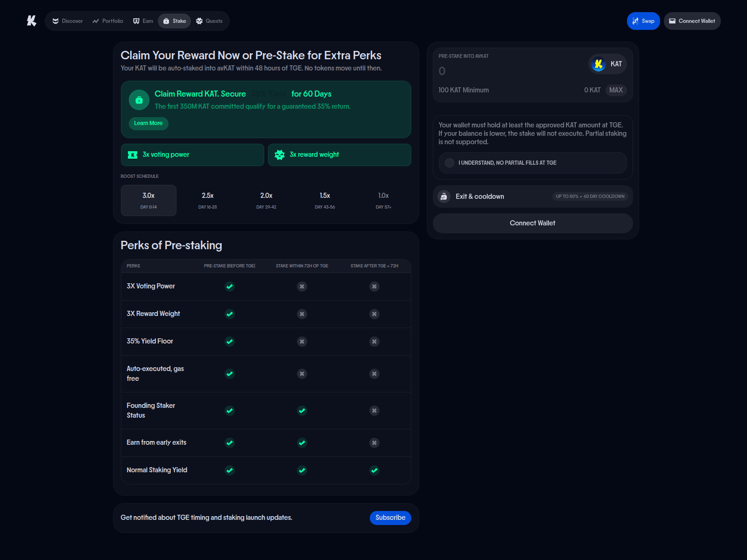Open the Quests tab
Screen dimensions: 747x560
pyautogui.click(x=209, y=21)
